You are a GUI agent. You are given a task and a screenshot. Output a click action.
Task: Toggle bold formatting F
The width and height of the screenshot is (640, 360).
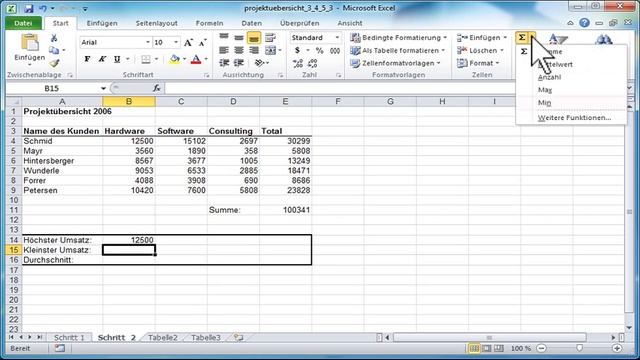point(87,59)
